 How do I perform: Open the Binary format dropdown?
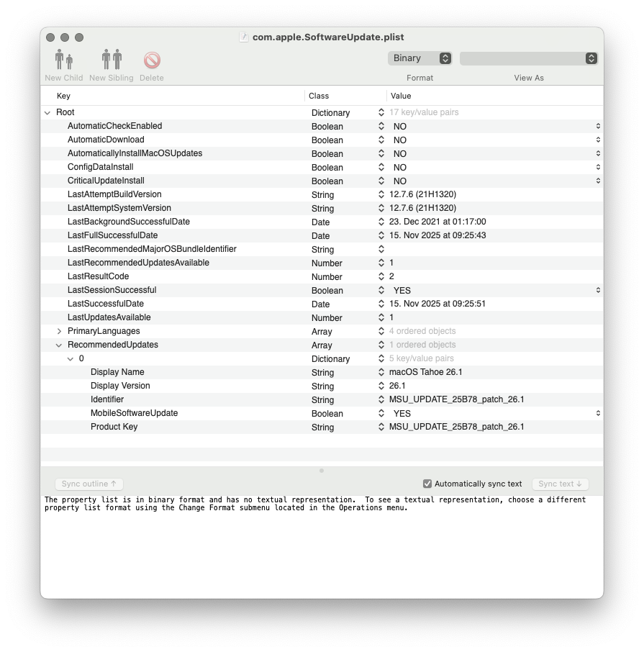(419, 58)
